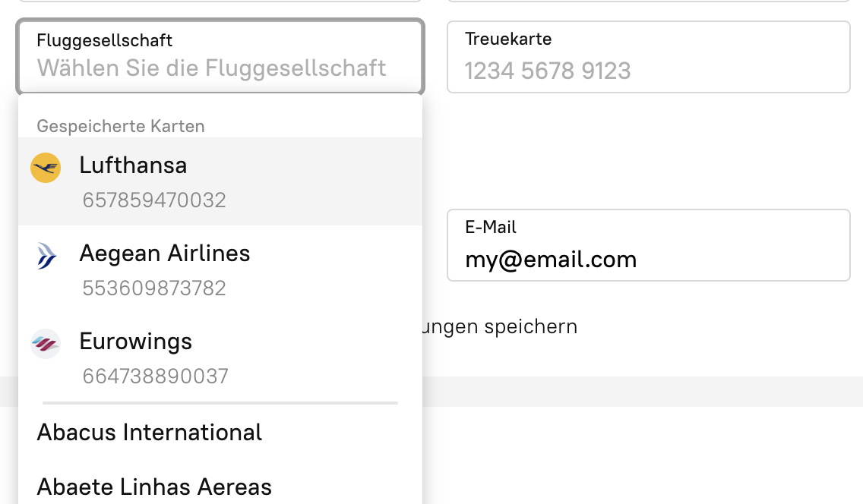863x504 pixels.
Task: Pick Eurowings from the saved cards
Action: pyautogui.click(x=220, y=358)
